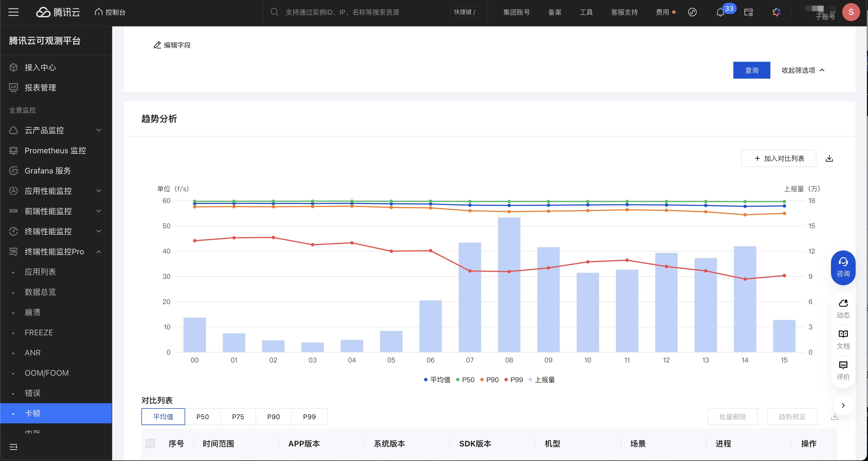Open the 文档 documentation icon

click(x=843, y=339)
